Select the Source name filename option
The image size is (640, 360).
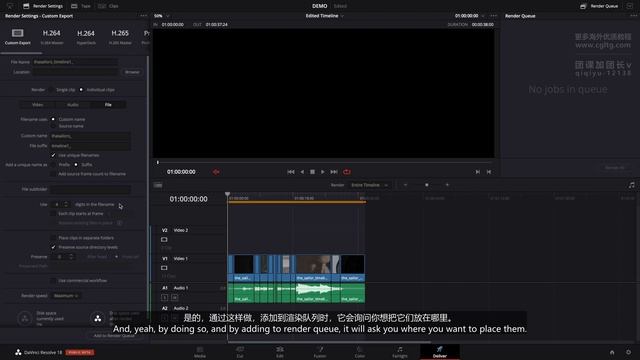point(53,126)
